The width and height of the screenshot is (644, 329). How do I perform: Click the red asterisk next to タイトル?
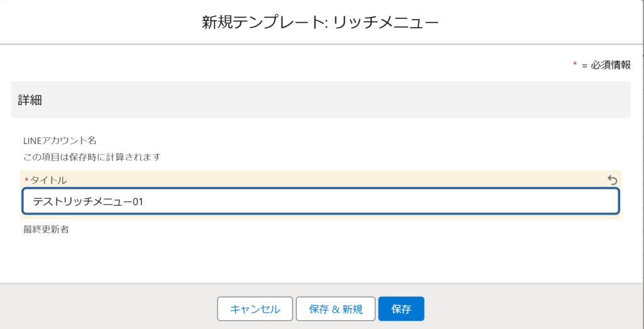[26, 181]
